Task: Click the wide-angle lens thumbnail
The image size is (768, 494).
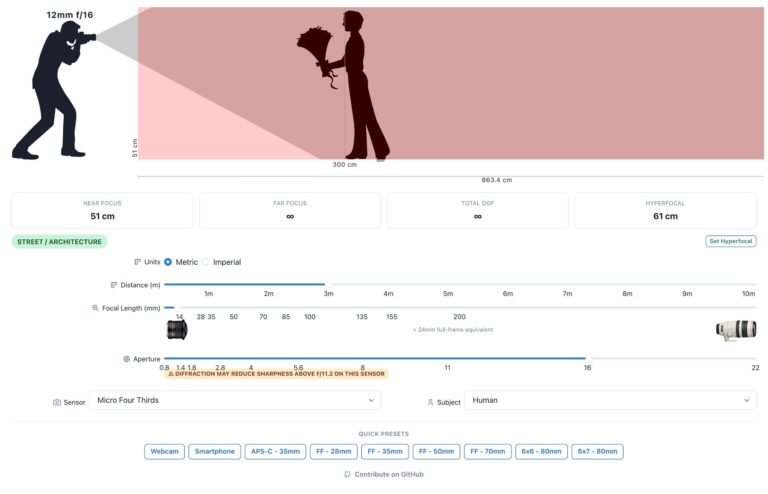Action: tap(177, 329)
